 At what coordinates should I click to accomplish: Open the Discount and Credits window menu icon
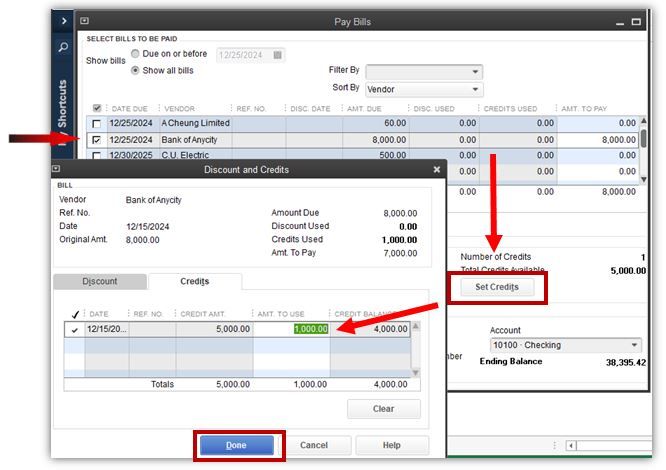(x=56, y=169)
